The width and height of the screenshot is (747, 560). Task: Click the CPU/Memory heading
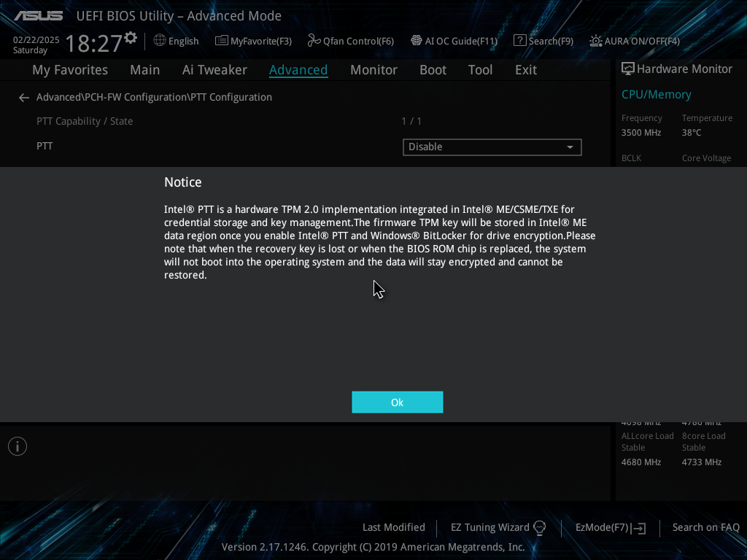point(656,94)
